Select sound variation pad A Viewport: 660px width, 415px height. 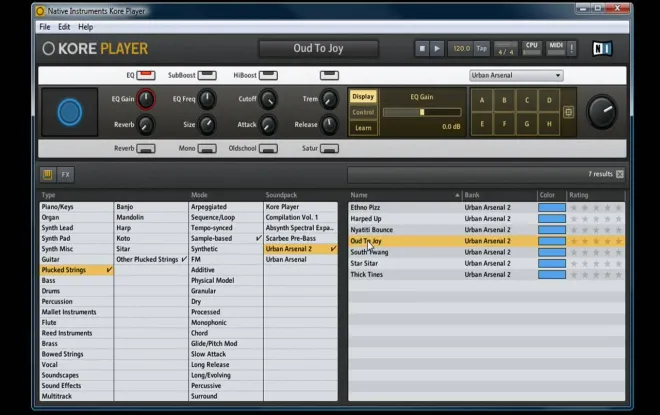click(482, 100)
